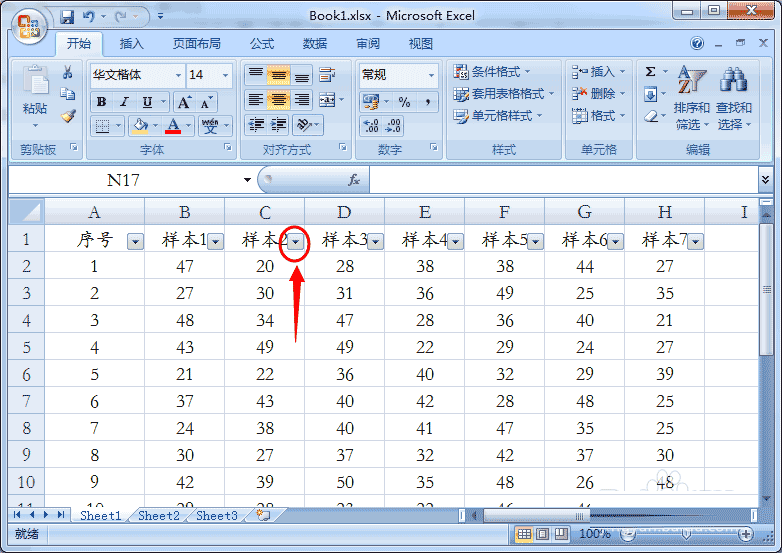Open the number format dropdown 常规
Screen dimensions: 782x553
click(431, 75)
